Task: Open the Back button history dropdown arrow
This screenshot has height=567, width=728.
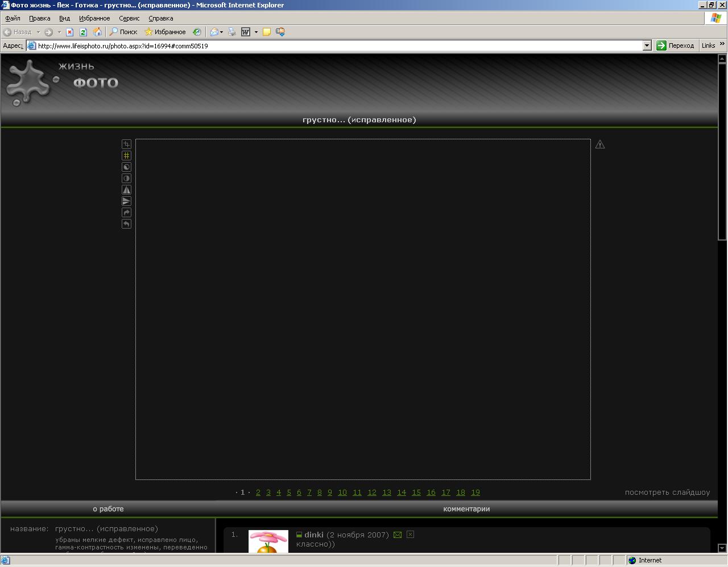Action: [x=38, y=32]
